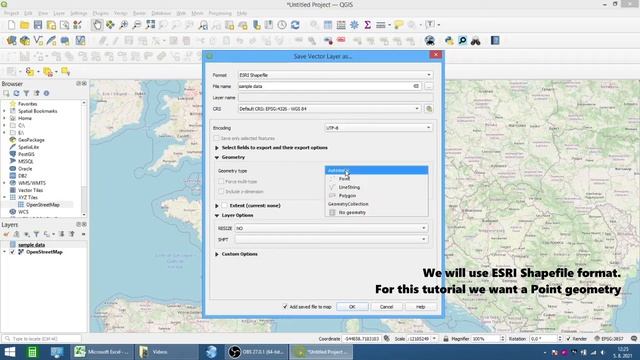Click the Map Tips speech bubble icon
Image resolution: width=640 pixels, height=360 pixels.
point(398,25)
